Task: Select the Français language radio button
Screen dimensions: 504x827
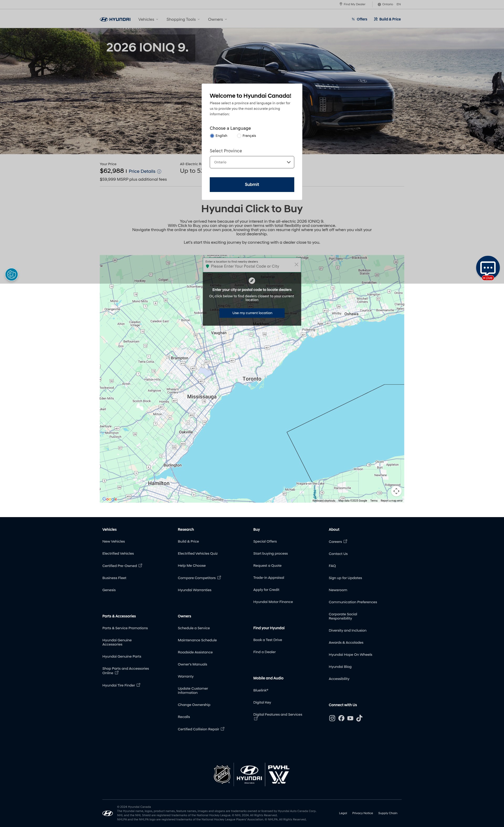Action: tap(239, 136)
